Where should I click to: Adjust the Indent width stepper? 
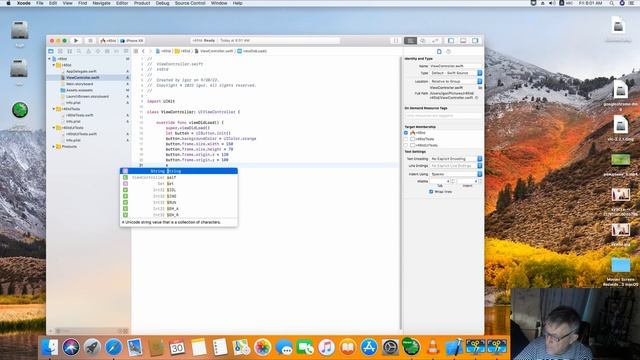coord(480,181)
